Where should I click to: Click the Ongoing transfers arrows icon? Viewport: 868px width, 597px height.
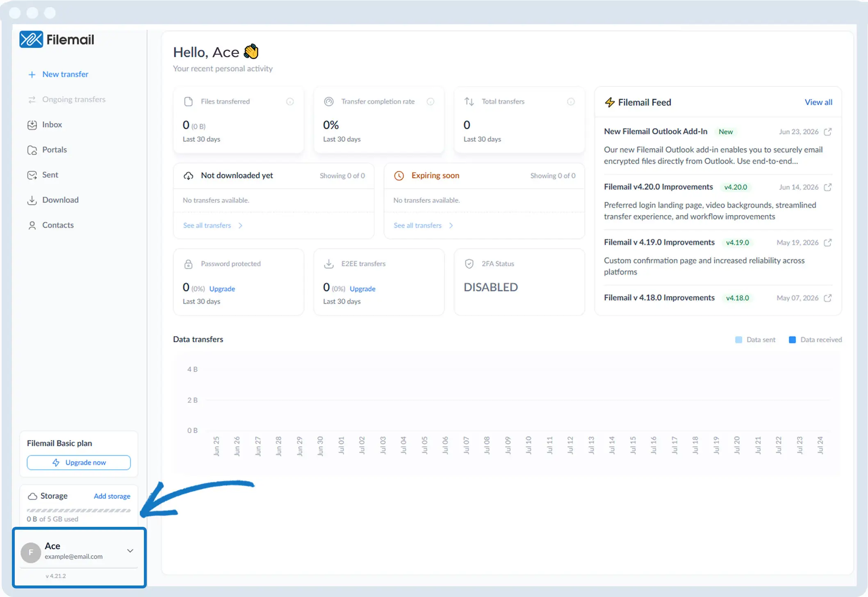(32, 100)
